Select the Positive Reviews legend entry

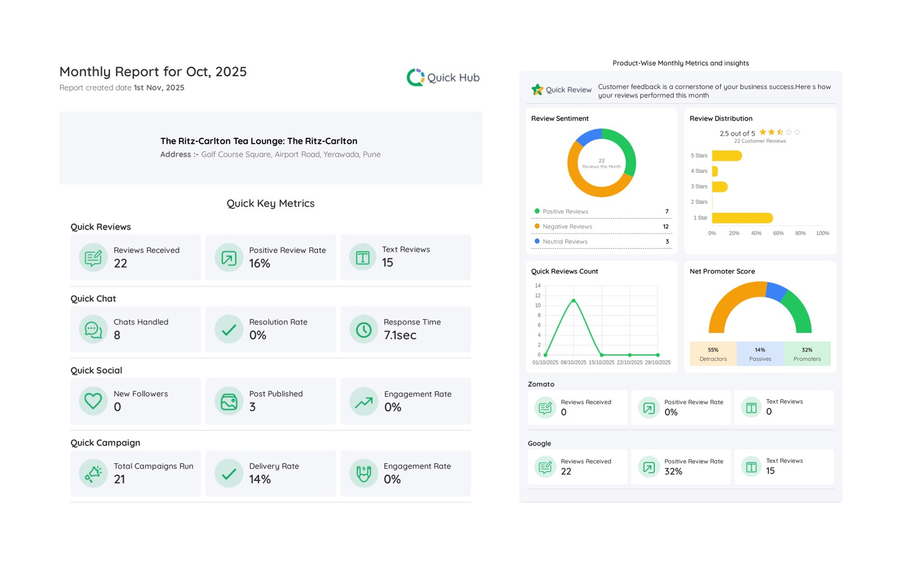click(565, 211)
